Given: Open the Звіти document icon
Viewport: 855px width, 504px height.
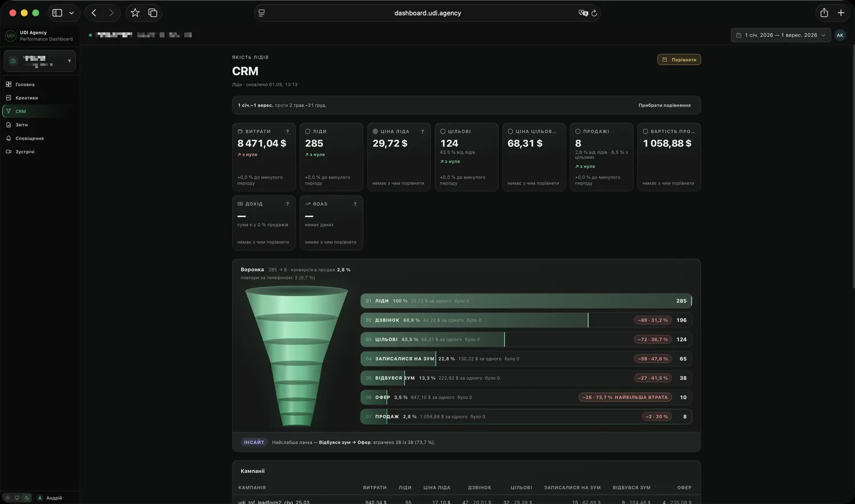Looking at the screenshot, I should pos(9,125).
